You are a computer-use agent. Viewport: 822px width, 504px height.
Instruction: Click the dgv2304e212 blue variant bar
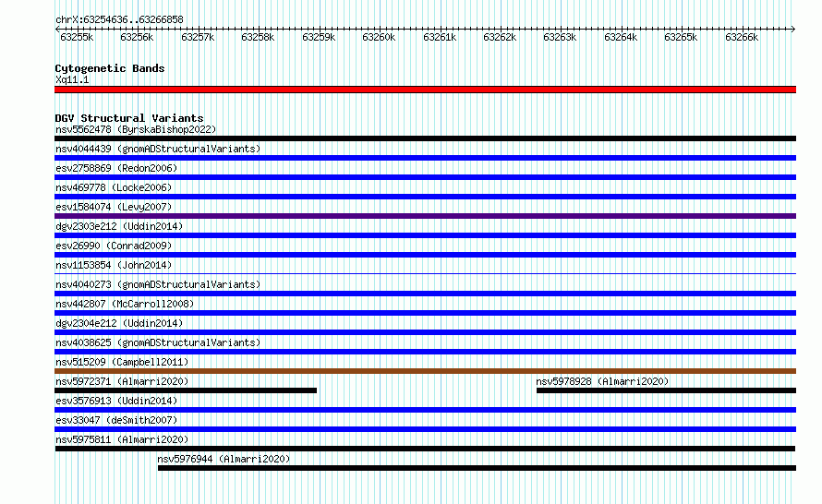[x=425, y=332]
